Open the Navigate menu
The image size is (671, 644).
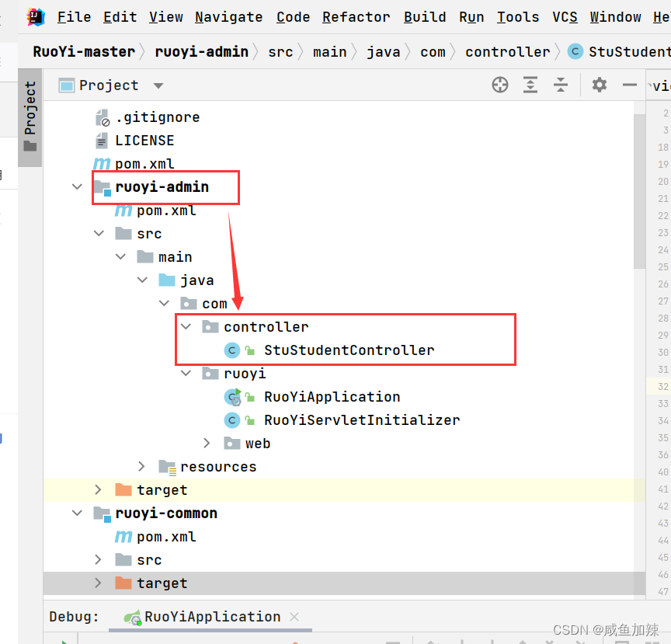point(228,17)
